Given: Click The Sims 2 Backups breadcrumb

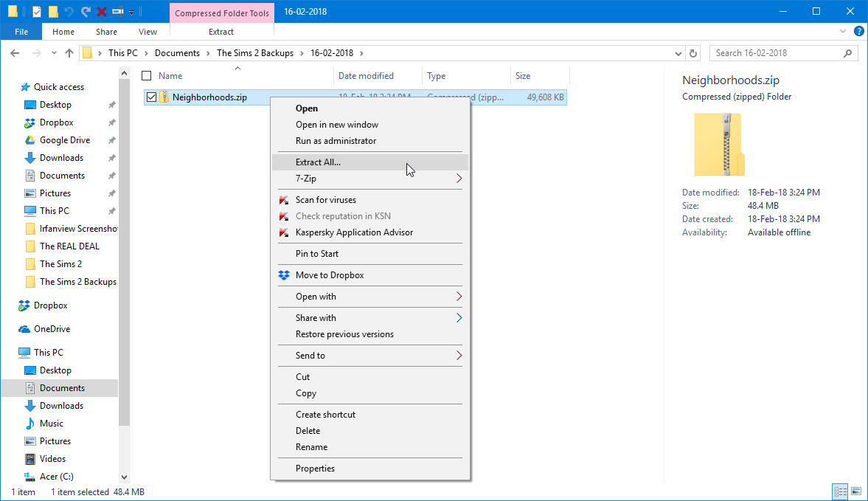Looking at the screenshot, I should tap(255, 53).
